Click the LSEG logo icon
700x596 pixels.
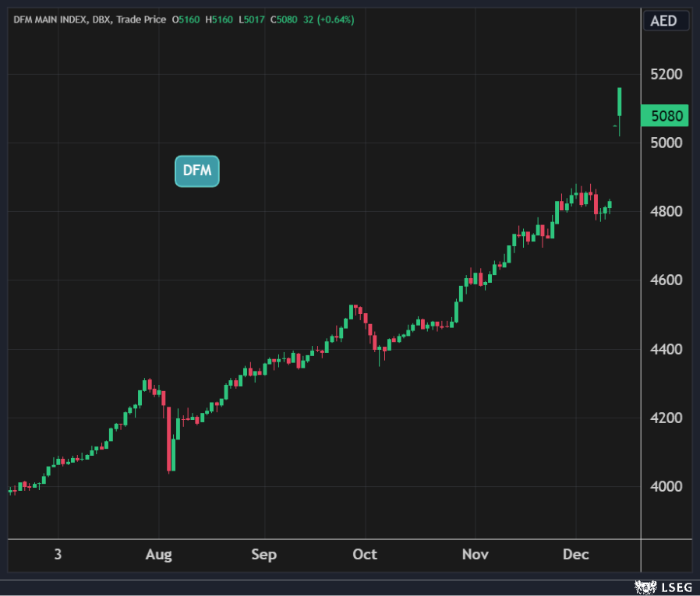click(x=644, y=586)
